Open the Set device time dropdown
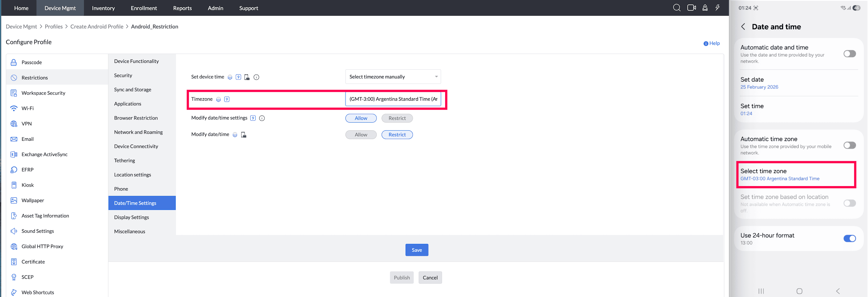Screen dimensions: 868x297 click(x=393, y=77)
